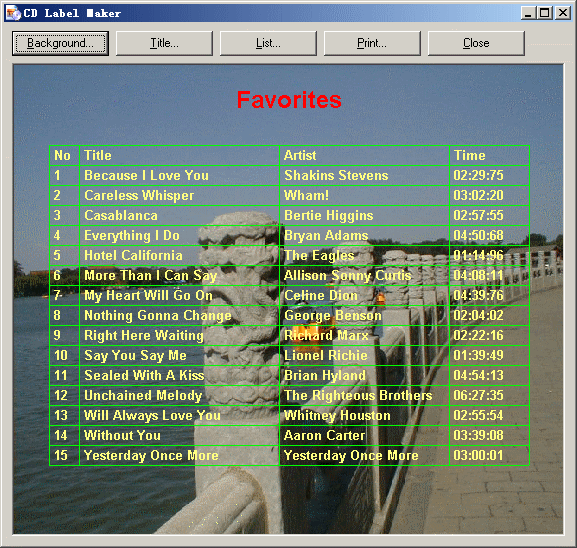Open the List... dialog button
This screenshot has width=577, height=548.
click(268, 43)
